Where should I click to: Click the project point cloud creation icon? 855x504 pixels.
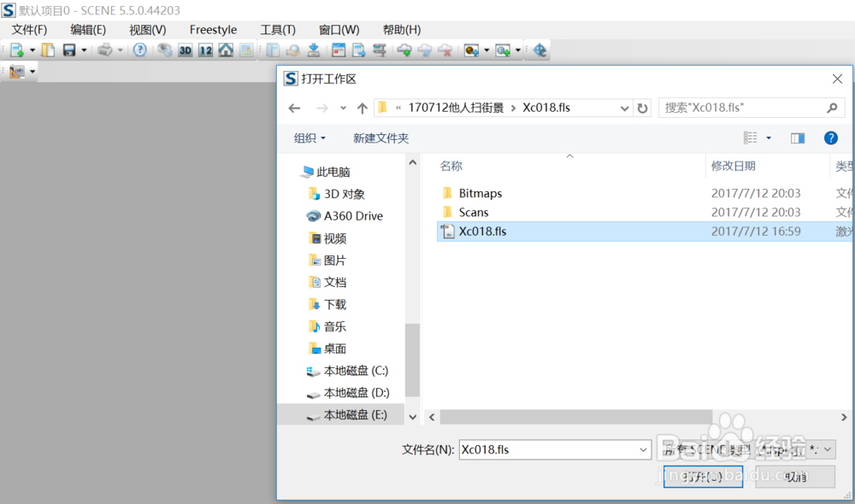point(503,50)
